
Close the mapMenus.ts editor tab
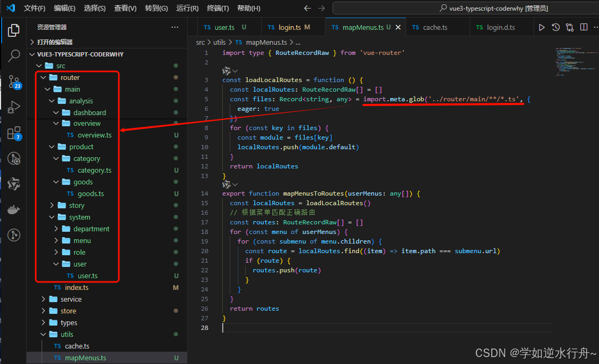pos(398,27)
